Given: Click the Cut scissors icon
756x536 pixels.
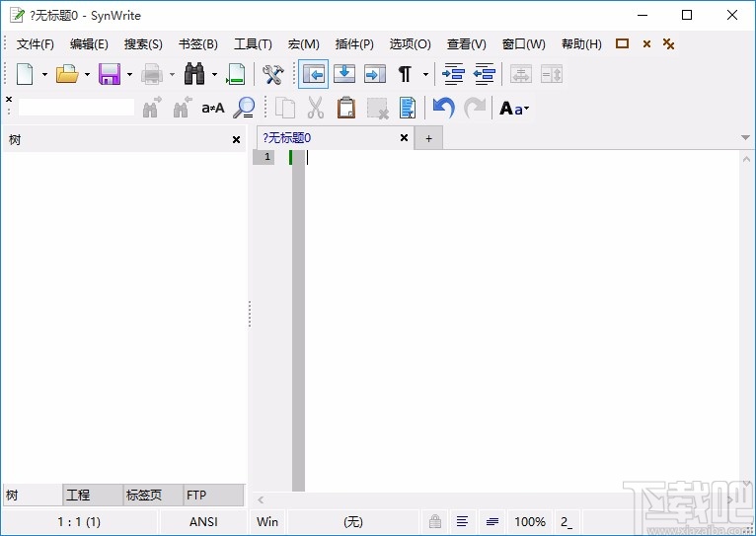Looking at the screenshot, I should pyautogui.click(x=315, y=108).
